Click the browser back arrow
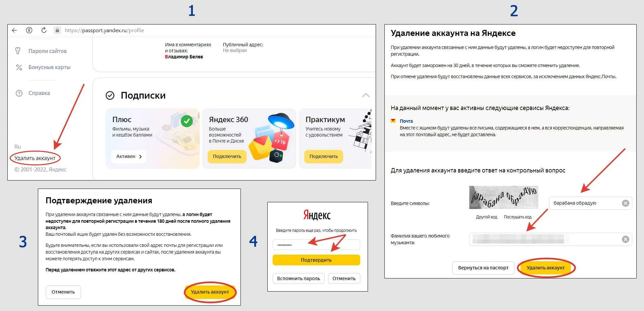This screenshot has height=311, width=644. point(14,30)
